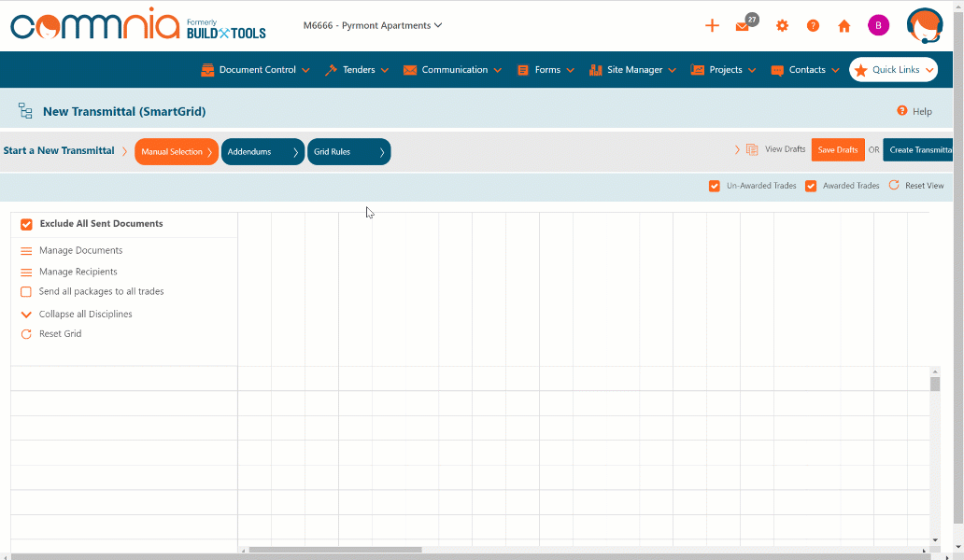Click Reset View link text
Viewport: 964px width, 560px height.
(x=924, y=186)
